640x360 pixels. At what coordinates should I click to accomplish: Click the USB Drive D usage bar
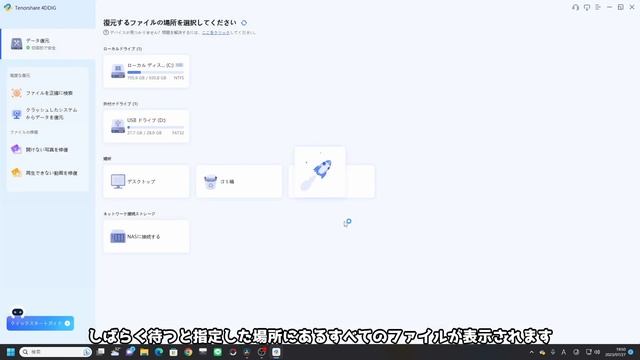tap(155, 127)
